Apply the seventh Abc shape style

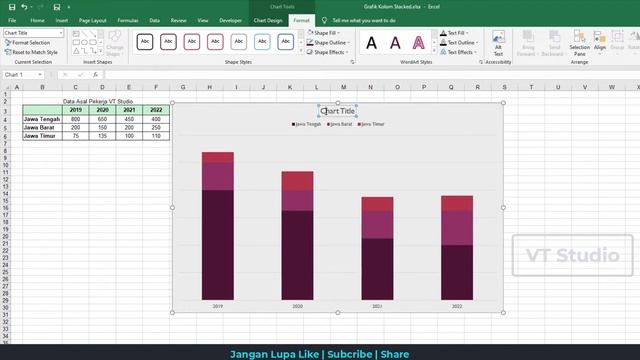286,42
